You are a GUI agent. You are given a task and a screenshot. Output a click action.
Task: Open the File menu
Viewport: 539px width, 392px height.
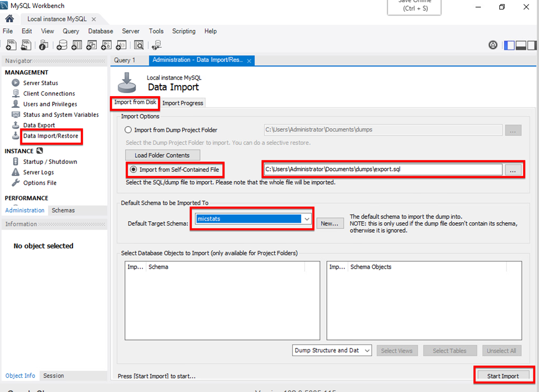click(x=8, y=31)
